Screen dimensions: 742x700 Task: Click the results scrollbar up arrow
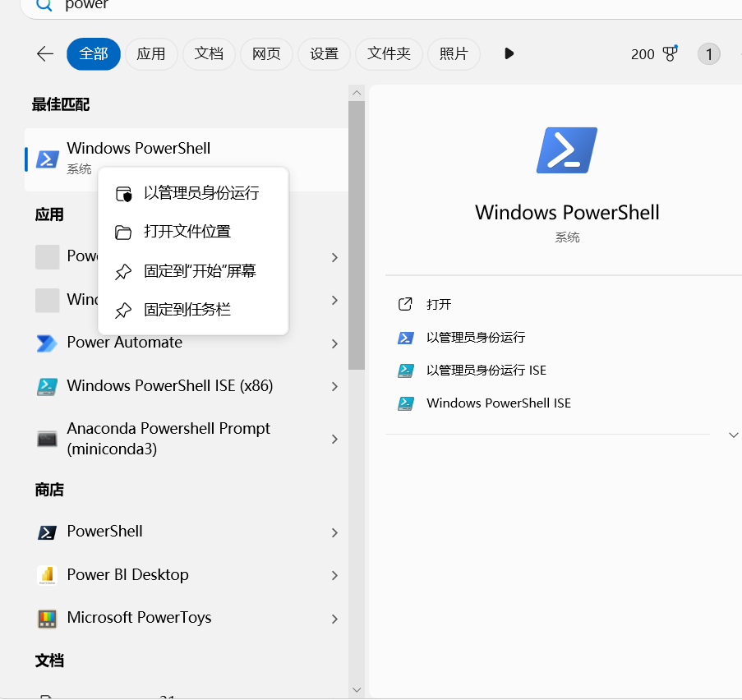(x=357, y=93)
